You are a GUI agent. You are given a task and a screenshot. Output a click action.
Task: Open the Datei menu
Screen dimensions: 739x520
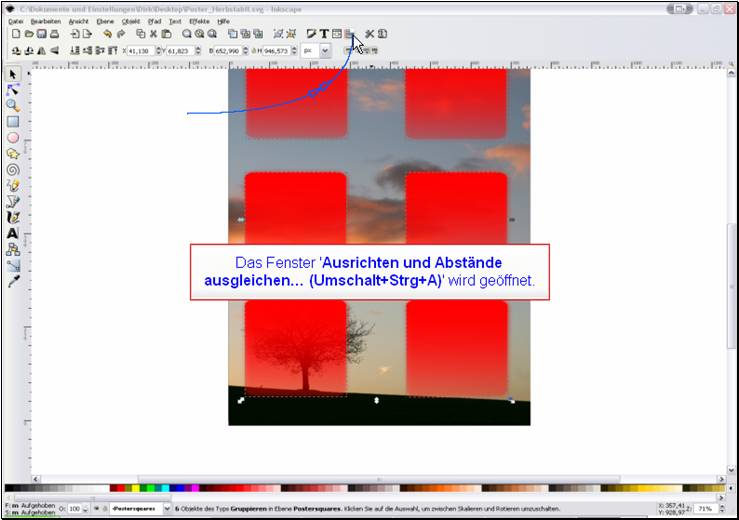15,20
